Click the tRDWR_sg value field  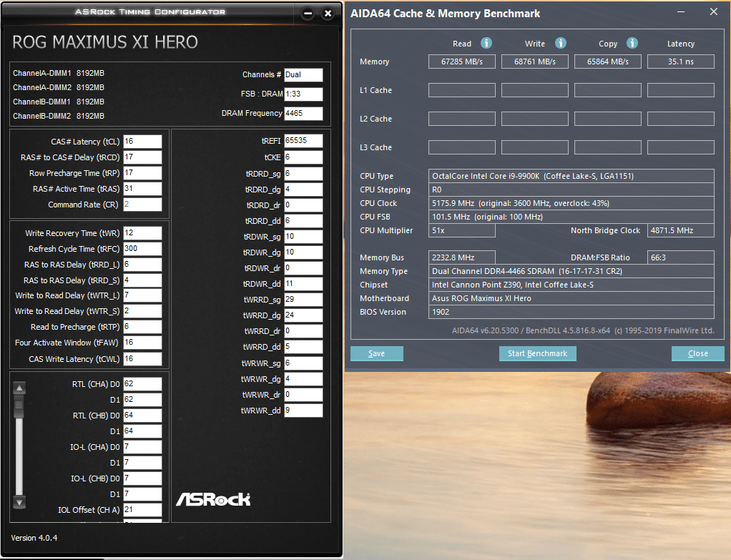point(303,237)
